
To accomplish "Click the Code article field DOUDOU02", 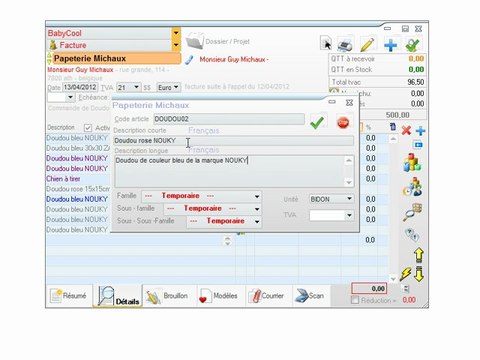I will pos(229,119).
